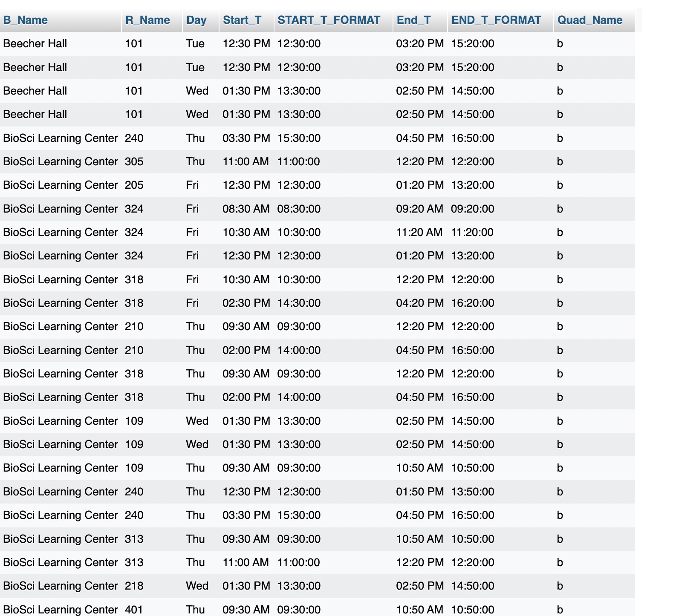Click the 13:50:00 formatted end cell
This screenshot has height=616, width=676.
pos(473,492)
